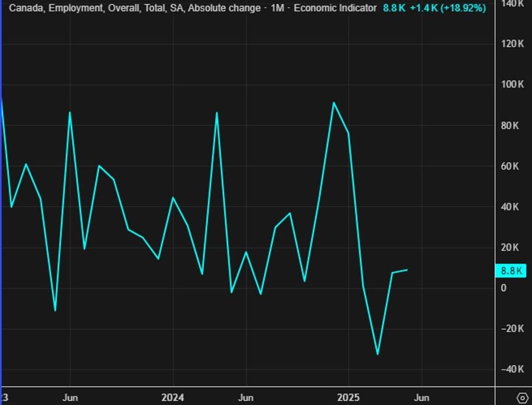Image resolution: width=532 pixels, height=405 pixels.
Task: Click the 8.8 K value in the chart header
Action: [x=394, y=8]
